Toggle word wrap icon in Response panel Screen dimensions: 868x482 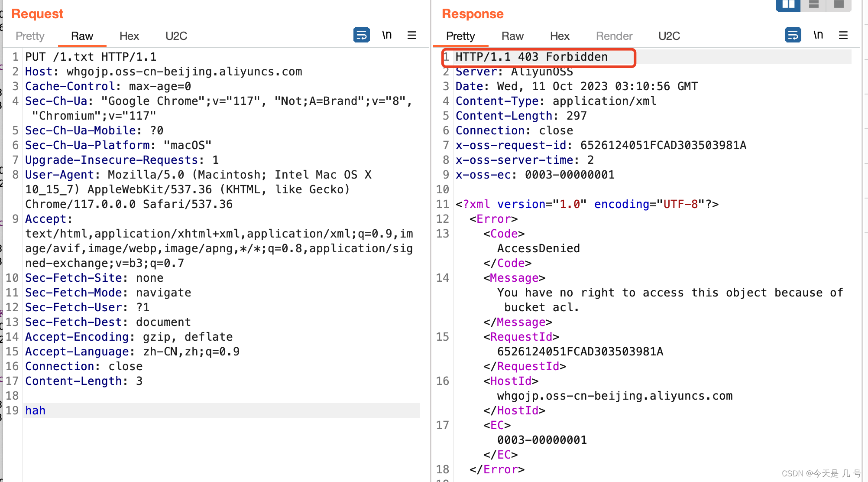pyautogui.click(x=793, y=35)
